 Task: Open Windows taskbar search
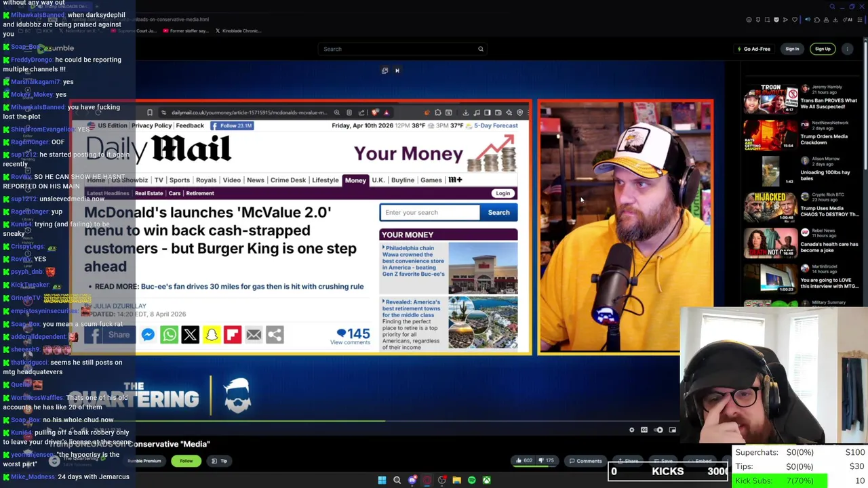click(x=397, y=481)
